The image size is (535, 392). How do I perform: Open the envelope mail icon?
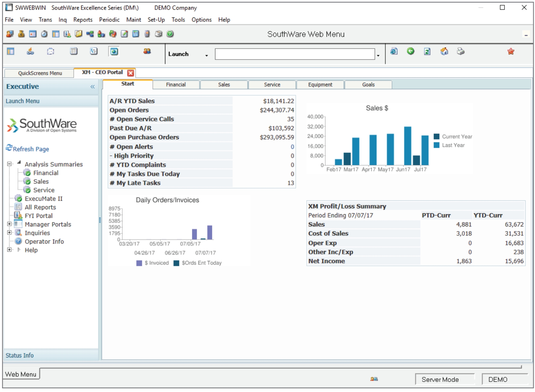tap(50, 52)
